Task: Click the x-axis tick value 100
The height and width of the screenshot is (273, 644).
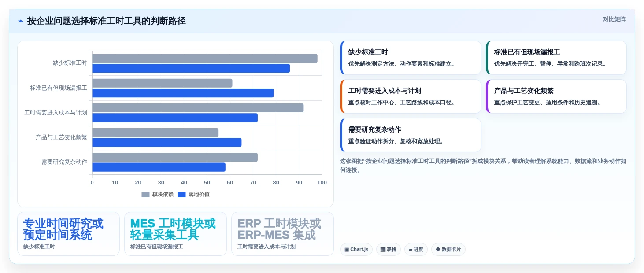Action: [x=322, y=183]
